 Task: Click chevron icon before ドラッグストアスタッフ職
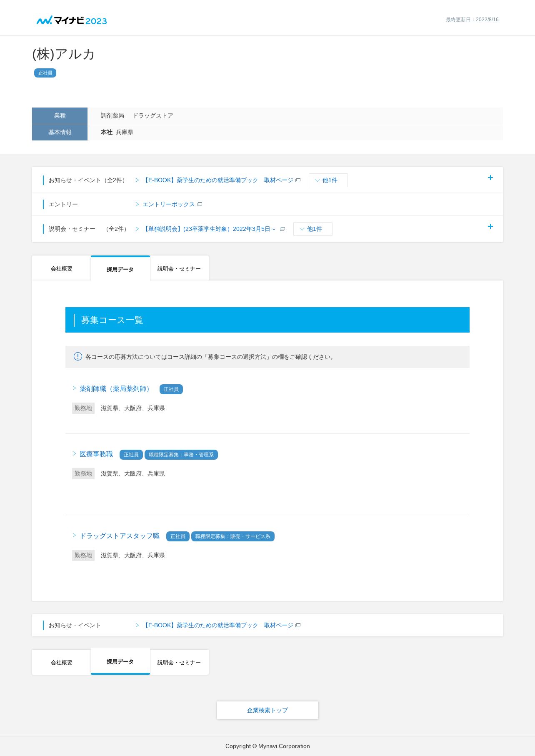74,535
